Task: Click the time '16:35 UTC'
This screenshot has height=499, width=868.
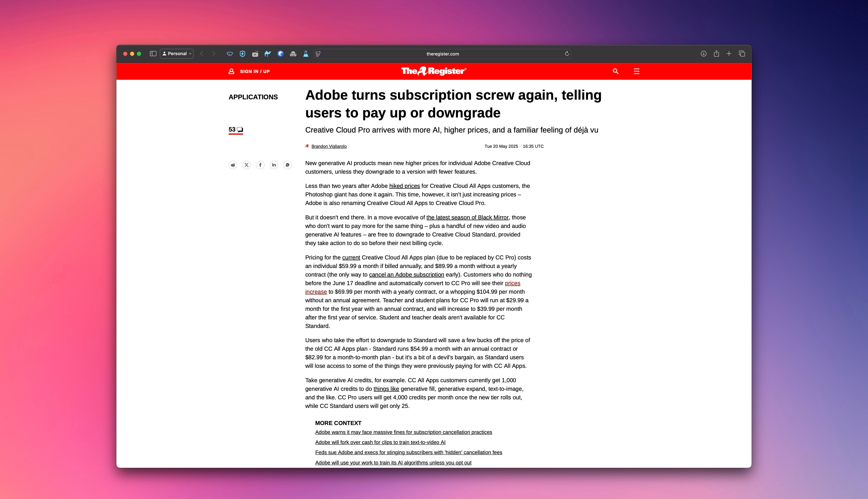Action: (x=533, y=146)
